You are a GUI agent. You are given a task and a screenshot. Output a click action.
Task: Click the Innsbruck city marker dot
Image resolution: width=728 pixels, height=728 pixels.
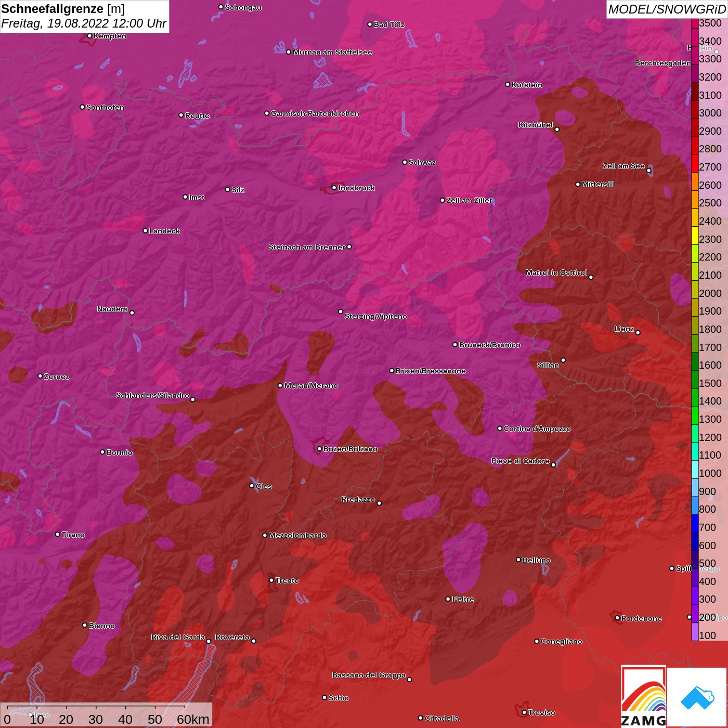(334, 188)
